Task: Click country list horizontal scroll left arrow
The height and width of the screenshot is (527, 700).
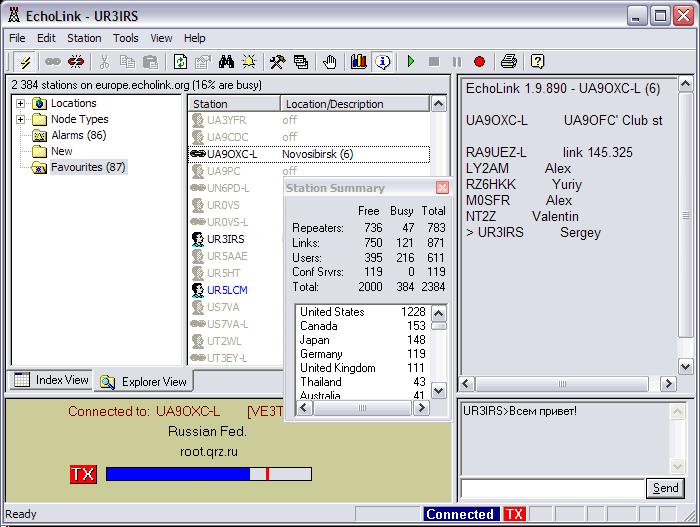Action: (x=305, y=408)
